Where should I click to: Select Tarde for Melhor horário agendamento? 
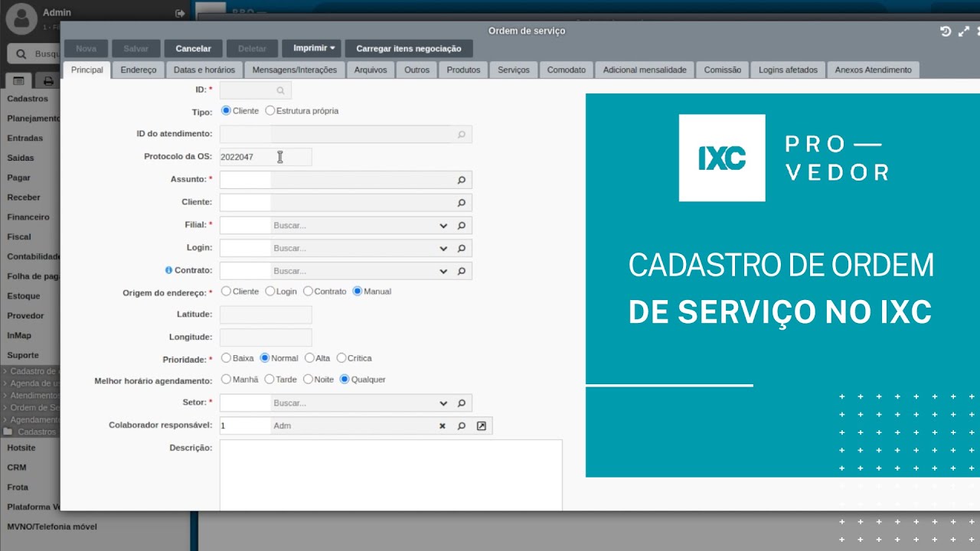[269, 379]
